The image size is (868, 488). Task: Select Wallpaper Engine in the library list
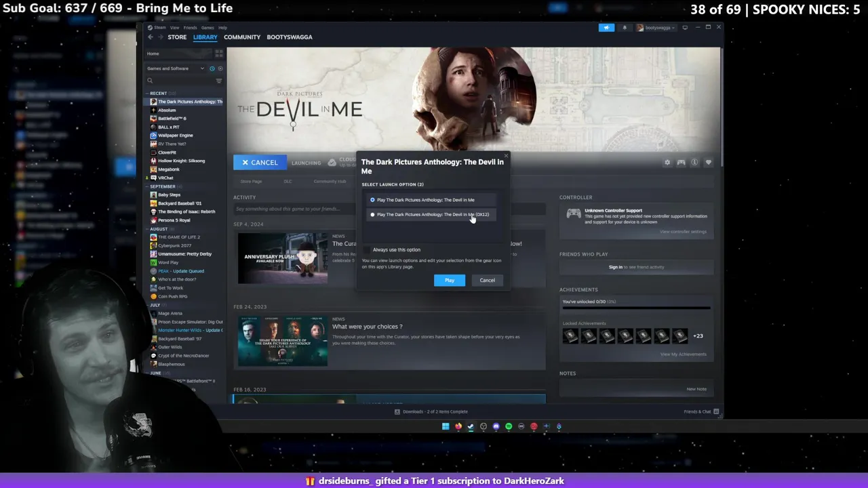pyautogui.click(x=175, y=136)
